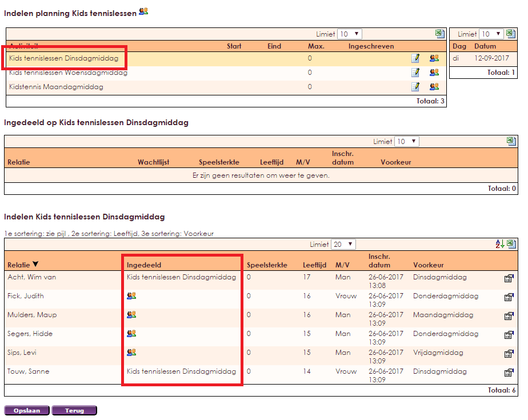Click Leeftijd header in Indelen table
The image size is (528, 420).
[314, 265]
